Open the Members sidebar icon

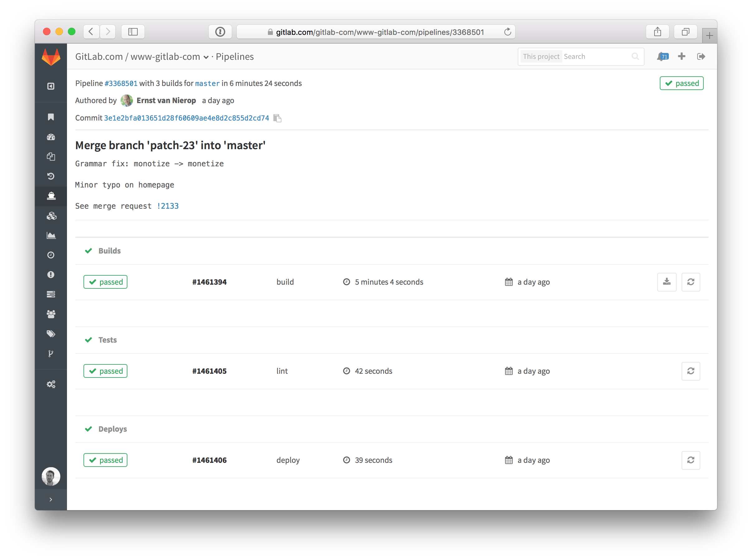coord(51,314)
